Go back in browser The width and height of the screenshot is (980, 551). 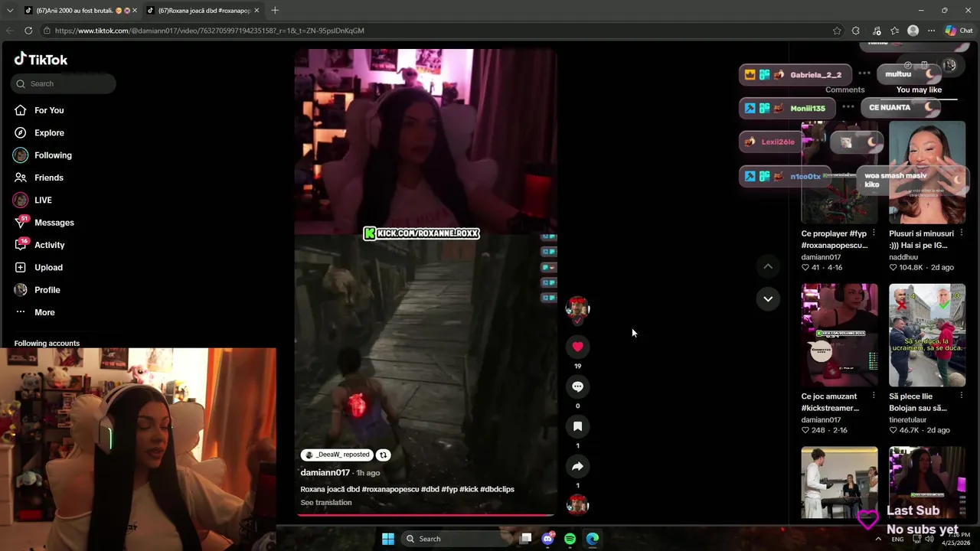pyautogui.click(x=9, y=31)
